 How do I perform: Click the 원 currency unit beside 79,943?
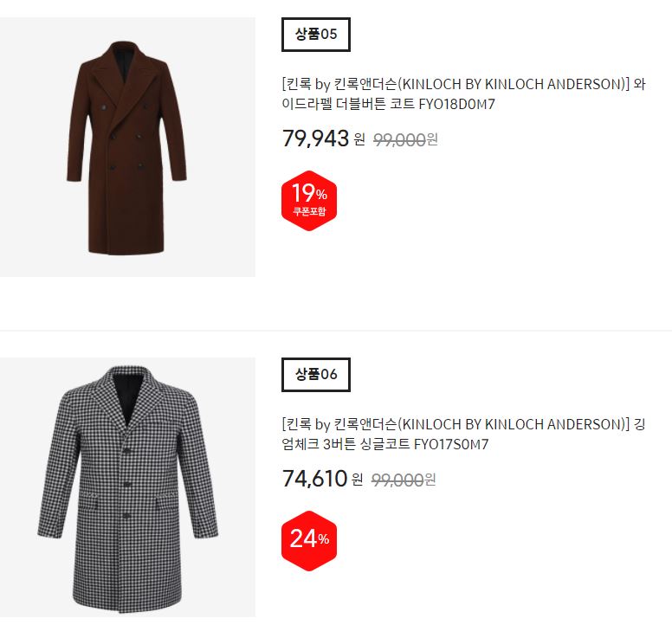[x=359, y=139]
